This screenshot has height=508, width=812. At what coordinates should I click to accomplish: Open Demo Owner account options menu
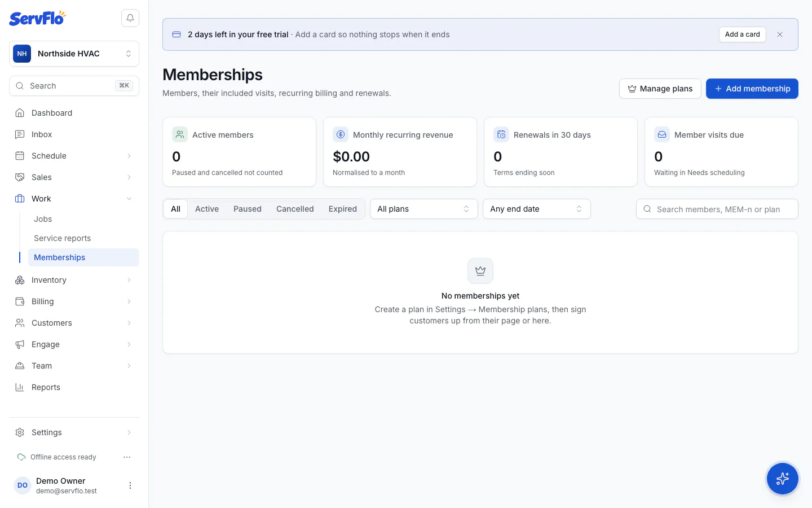(x=130, y=485)
